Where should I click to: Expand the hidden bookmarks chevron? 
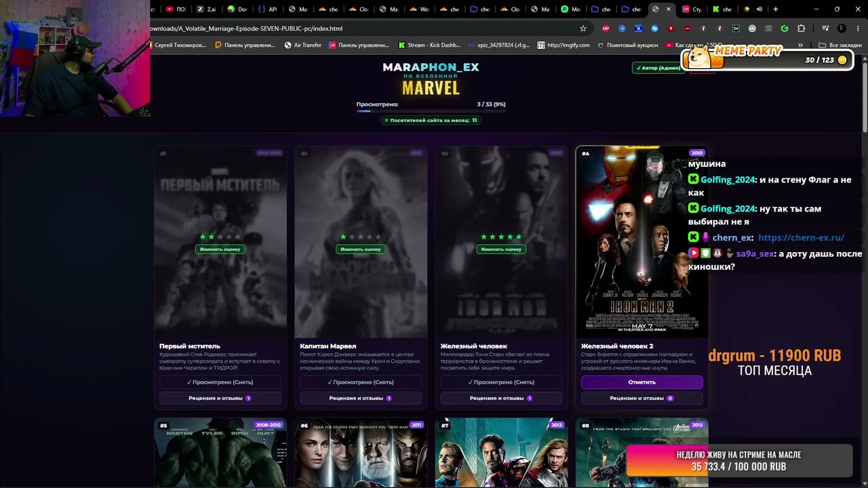click(x=800, y=45)
